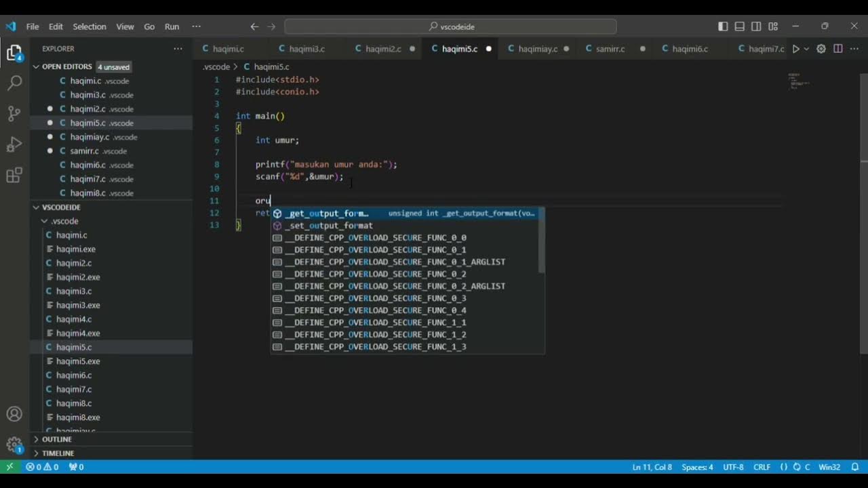Click the VS Code logo icon
Screen dimensions: 868x488
pos(10,26)
